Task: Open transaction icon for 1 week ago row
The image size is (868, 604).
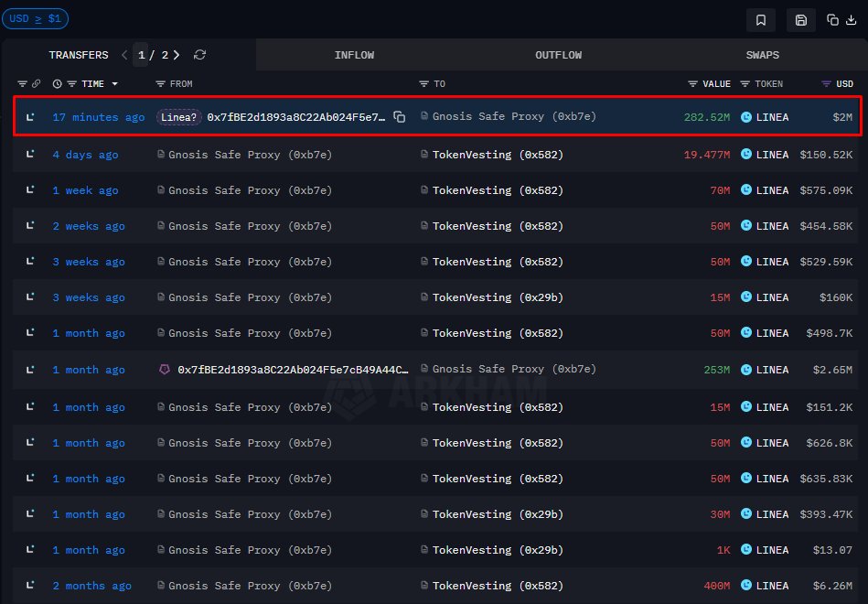Action: [30, 190]
